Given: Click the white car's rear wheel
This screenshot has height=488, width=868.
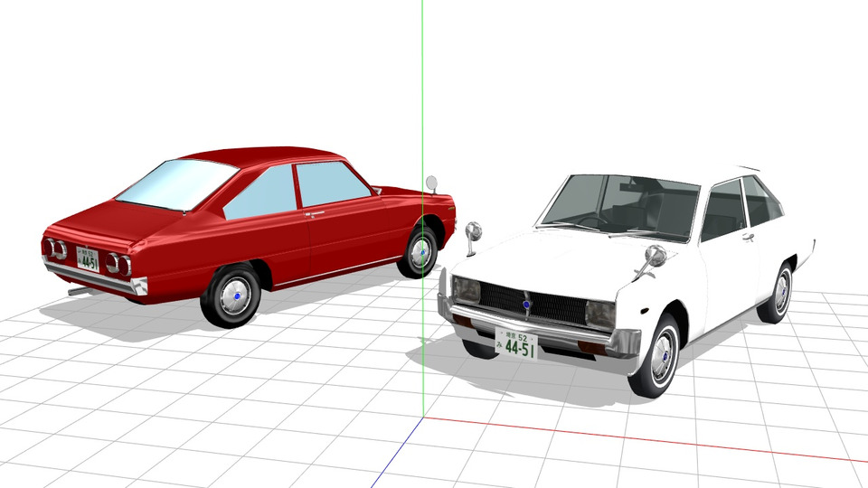Looking at the screenshot, I should coord(778,293).
